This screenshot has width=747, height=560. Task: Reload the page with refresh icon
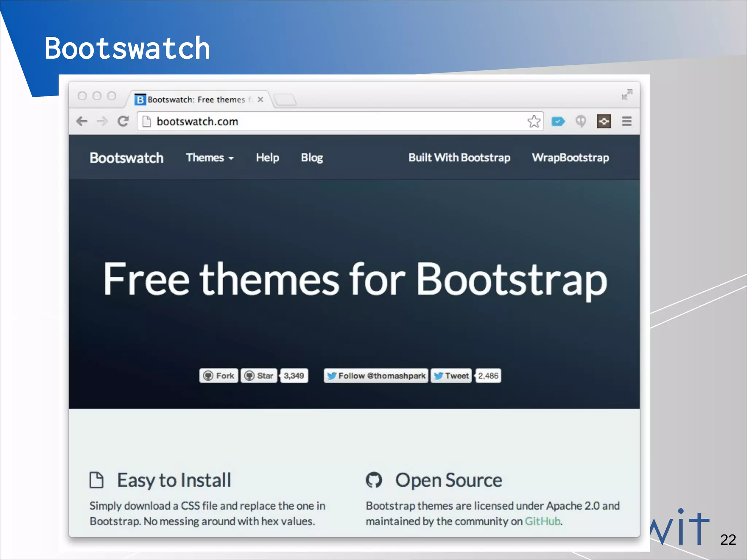click(x=123, y=121)
